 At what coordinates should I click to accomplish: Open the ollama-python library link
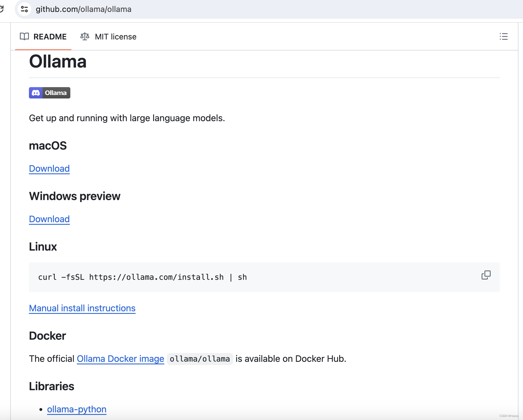[x=77, y=409]
